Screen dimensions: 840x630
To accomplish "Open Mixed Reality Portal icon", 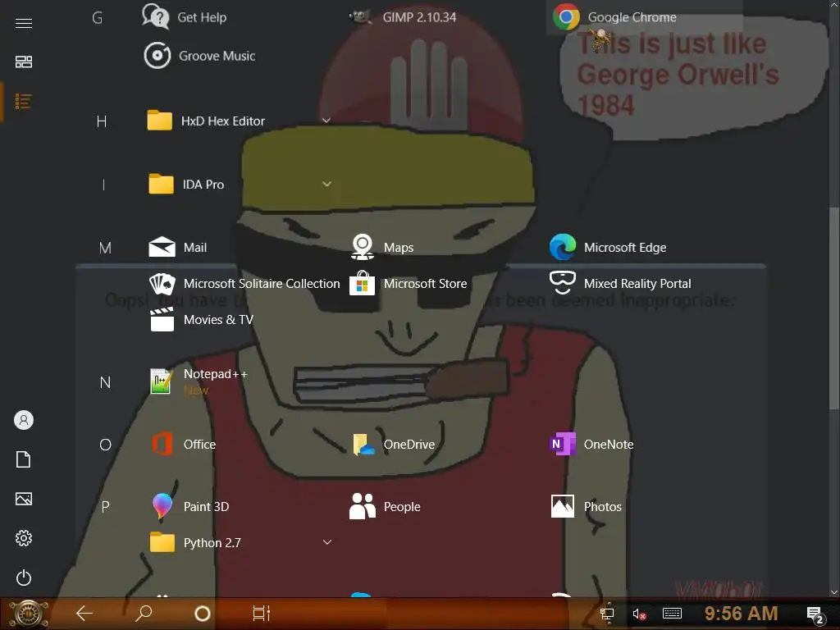I will pos(563,282).
